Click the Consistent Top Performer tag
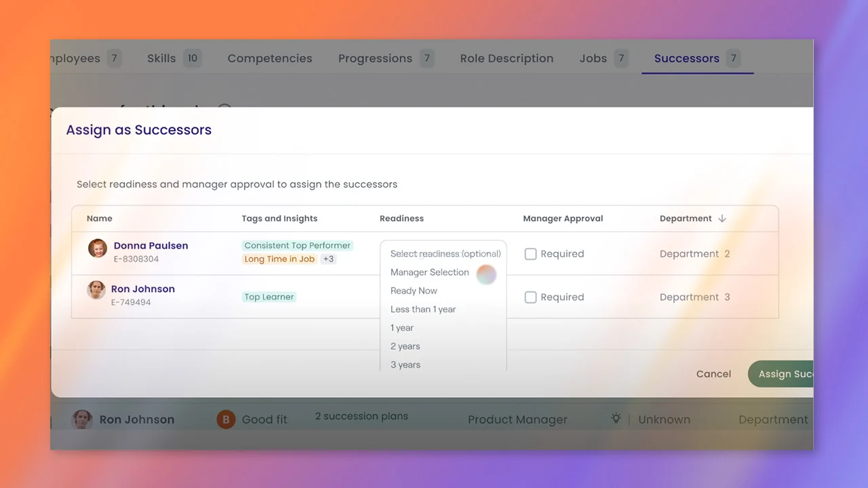 [x=298, y=245]
